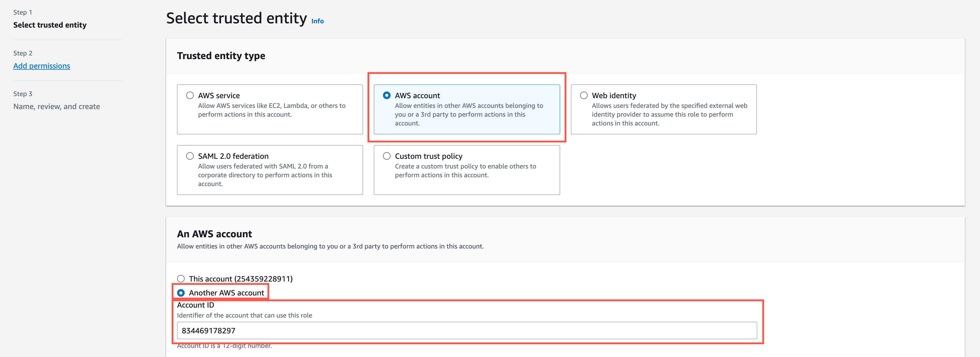Choose SAML 2.0 federation option
Image resolution: width=980 pixels, height=357 pixels.
190,156
